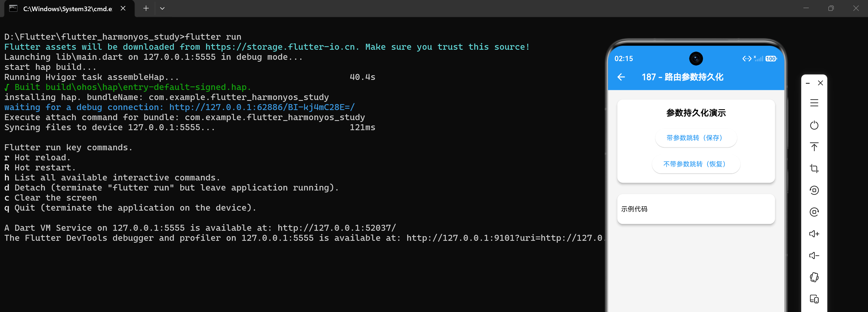
Task: Click the circular at-sign icon in the emulator toolbar
Action: point(814,212)
